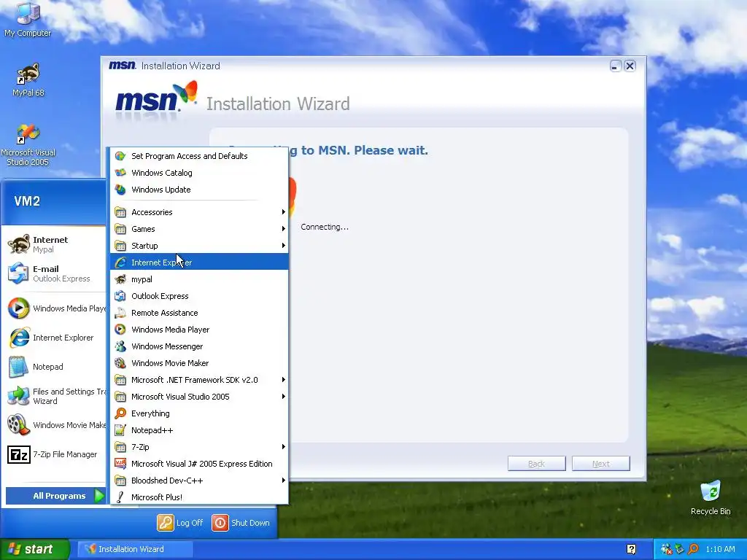This screenshot has height=560, width=747.
Task: Expand Bloodshed Dev-C++ submenu
Action: coord(199,481)
